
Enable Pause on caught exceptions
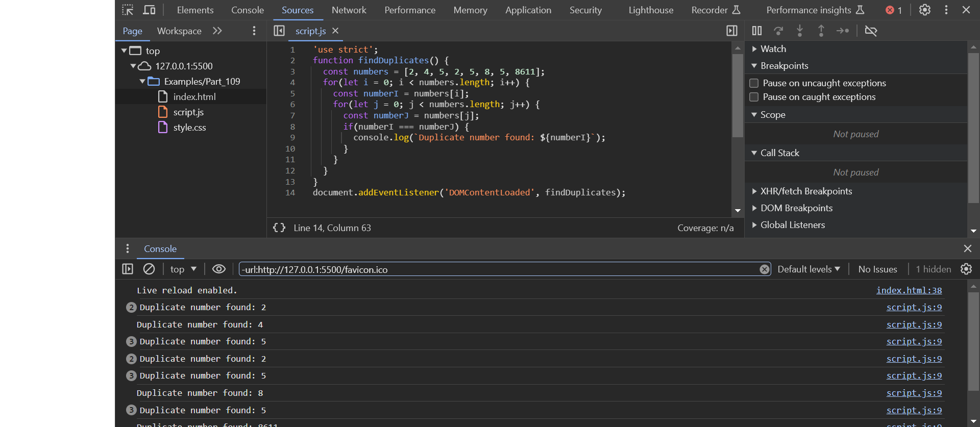pyautogui.click(x=754, y=97)
